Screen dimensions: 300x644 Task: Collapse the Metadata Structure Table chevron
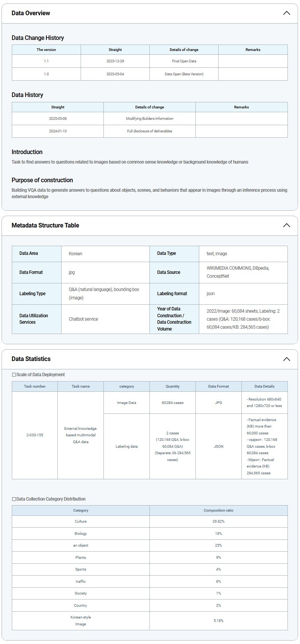click(x=286, y=226)
